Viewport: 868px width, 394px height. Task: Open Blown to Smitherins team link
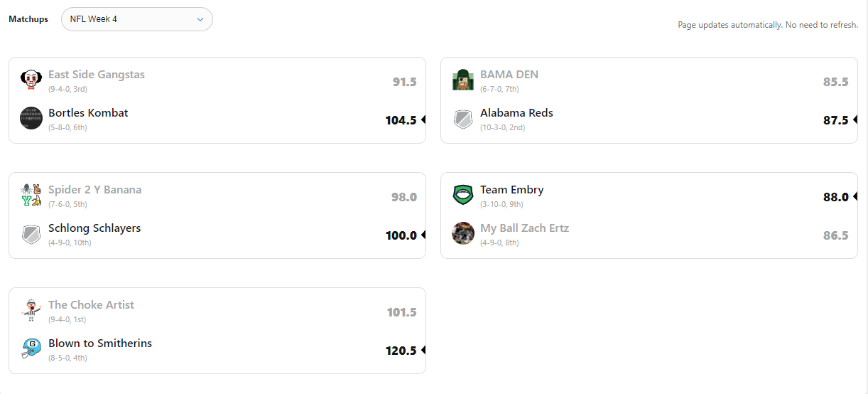100,344
